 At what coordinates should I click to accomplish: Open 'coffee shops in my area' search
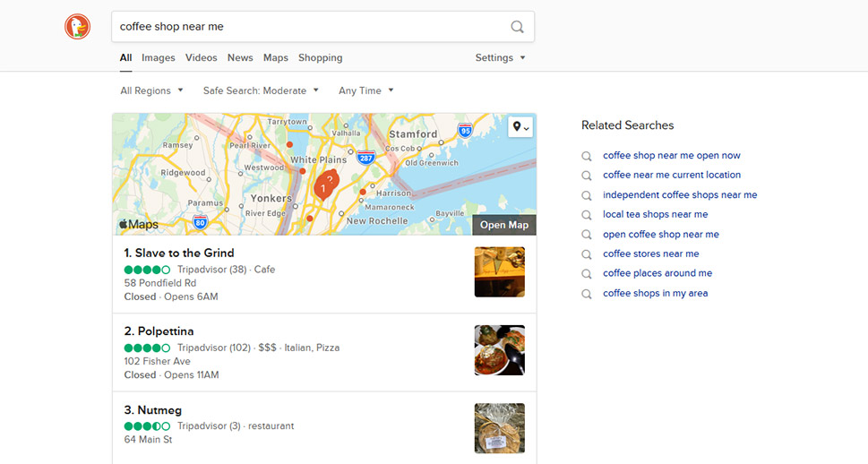point(656,293)
